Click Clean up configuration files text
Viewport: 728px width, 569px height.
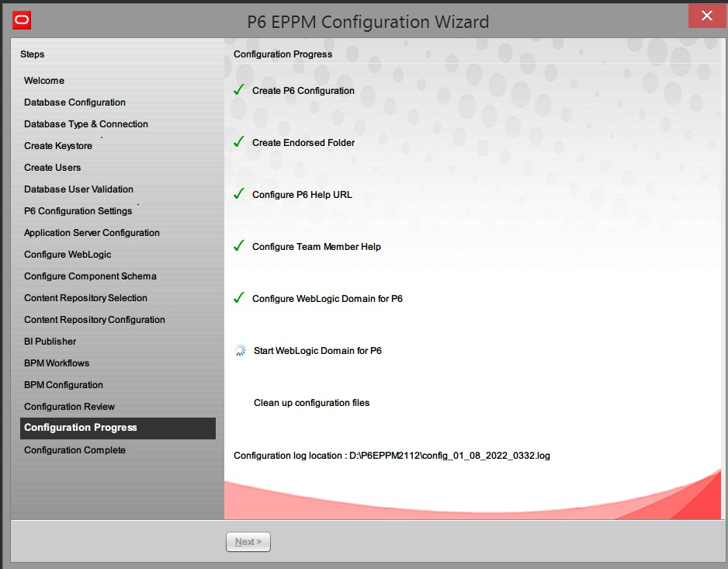point(311,403)
